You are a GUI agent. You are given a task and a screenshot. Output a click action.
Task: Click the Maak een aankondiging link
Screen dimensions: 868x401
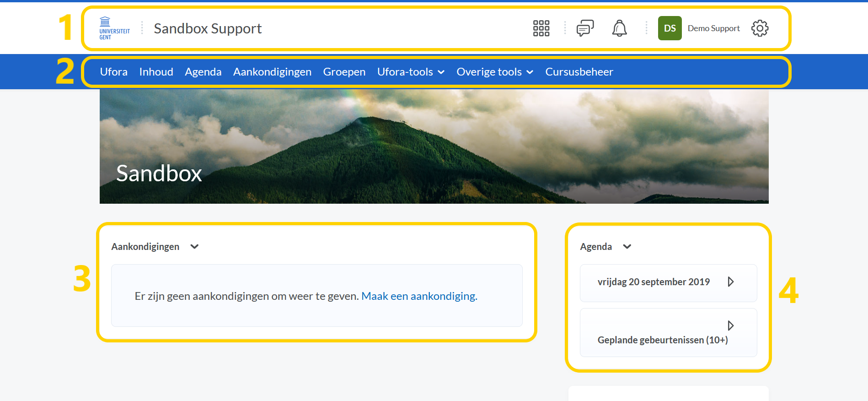(x=419, y=296)
